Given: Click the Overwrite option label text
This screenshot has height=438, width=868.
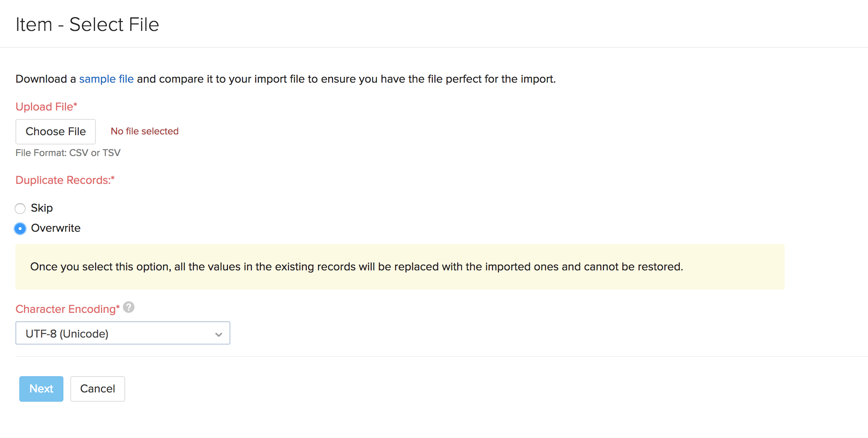Looking at the screenshot, I should [x=56, y=228].
